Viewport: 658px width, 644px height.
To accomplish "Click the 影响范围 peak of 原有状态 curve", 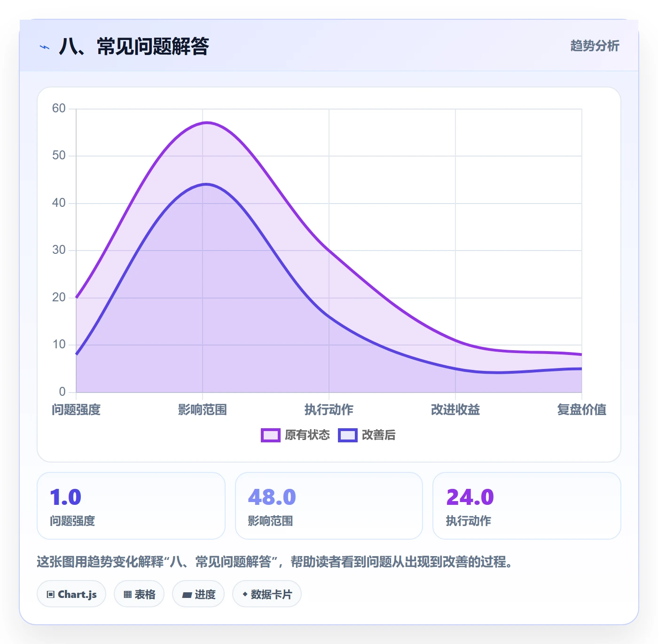I will (203, 123).
